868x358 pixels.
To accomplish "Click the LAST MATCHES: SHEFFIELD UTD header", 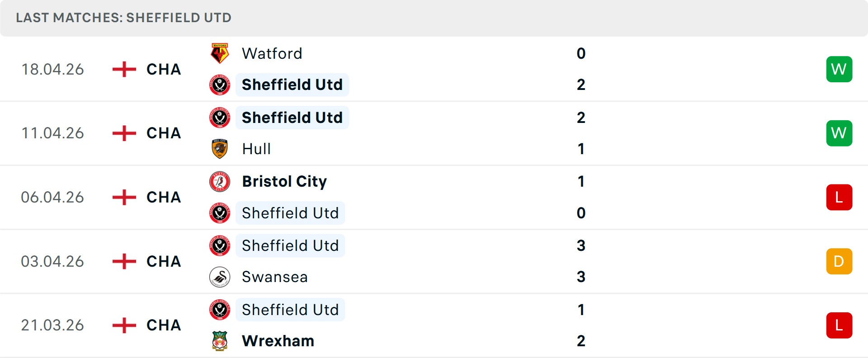I will (123, 18).
